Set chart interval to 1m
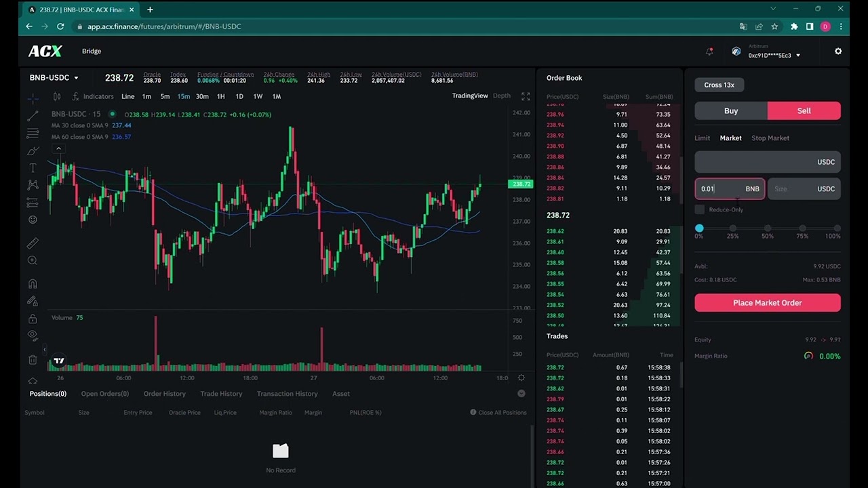 [146, 96]
